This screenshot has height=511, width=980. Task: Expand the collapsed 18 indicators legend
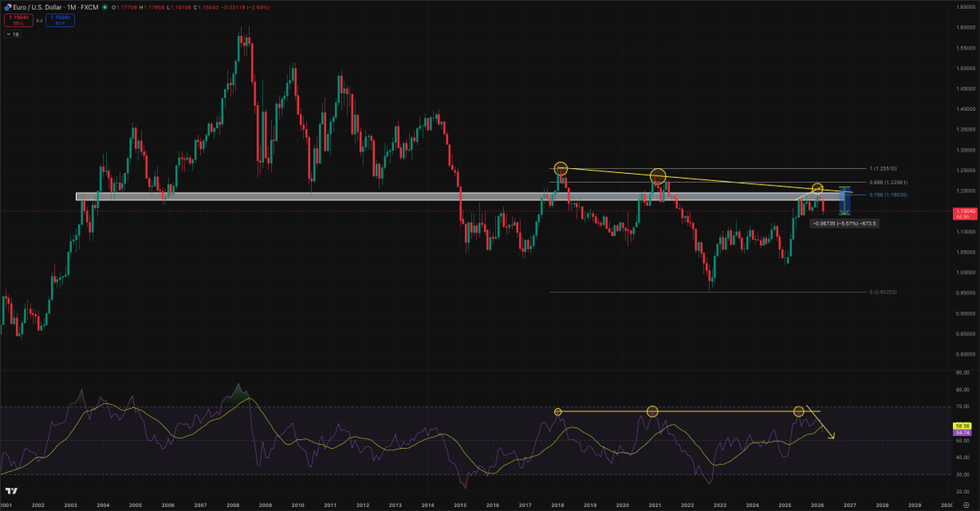[12, 34]
